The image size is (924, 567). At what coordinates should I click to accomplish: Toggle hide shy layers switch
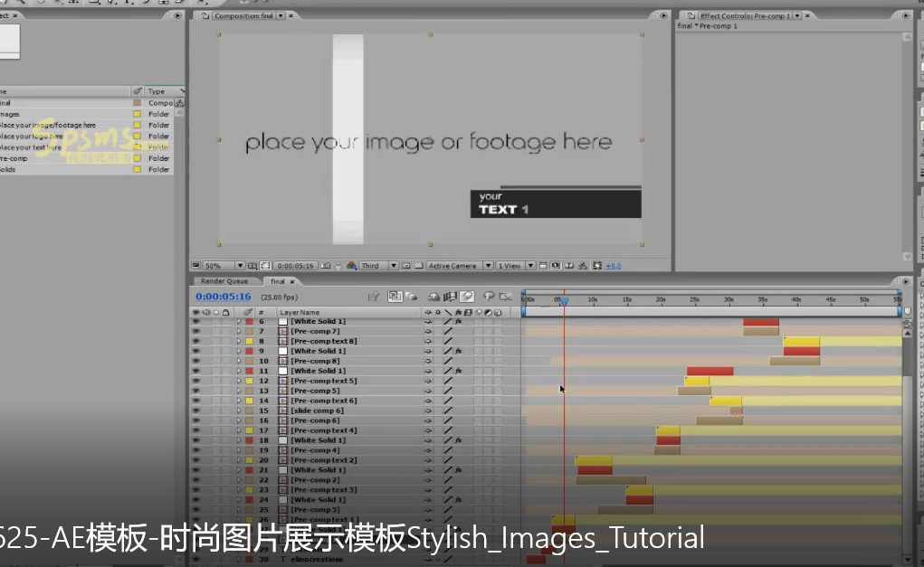coord(433,297)
